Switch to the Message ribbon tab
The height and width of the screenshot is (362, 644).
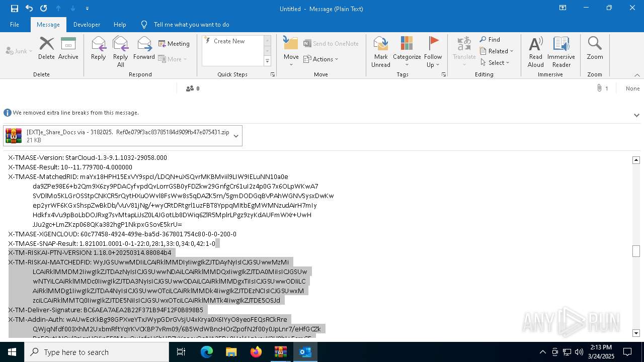(x=48, y=24)
